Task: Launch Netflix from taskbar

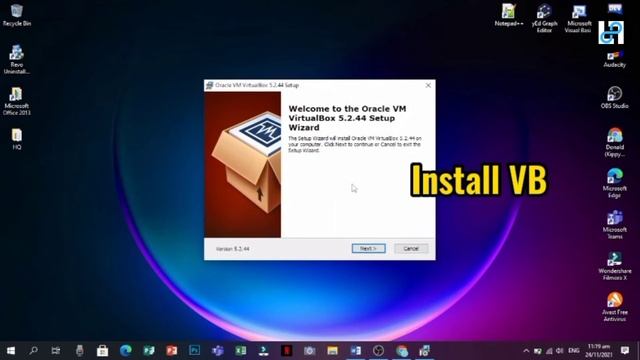Action: click(x=287, y=351)
